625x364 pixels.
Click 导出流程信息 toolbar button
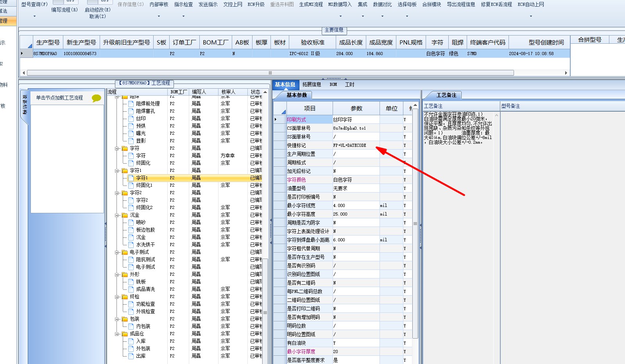[x=461, y=4]
